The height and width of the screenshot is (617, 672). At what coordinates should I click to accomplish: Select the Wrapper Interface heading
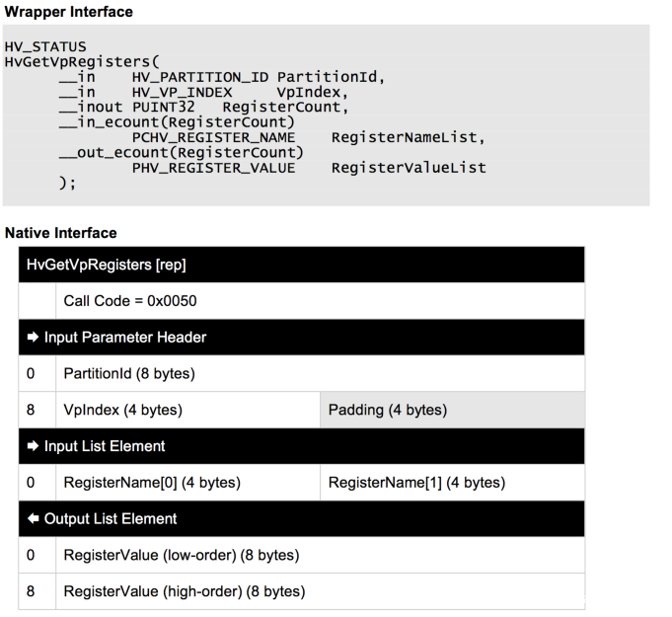pyautogui.click(x=69, y=12)
